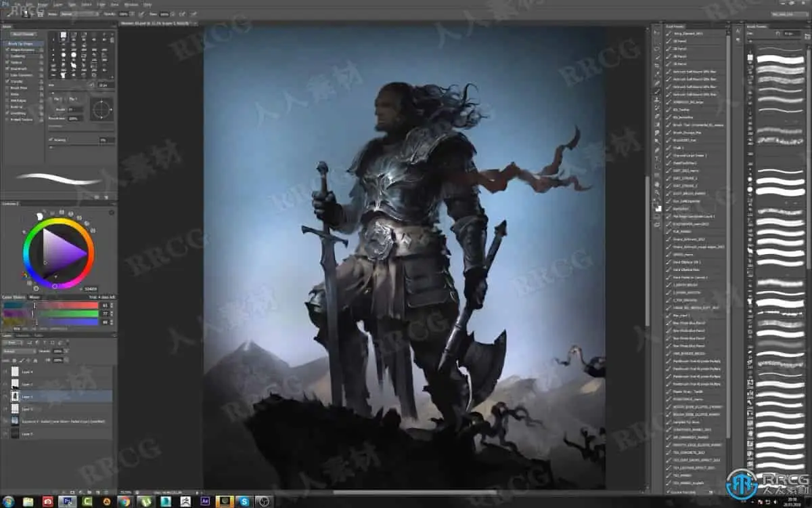Open After Effects from the taskbar
Screen dimensions: 812x508
[205, 501]
